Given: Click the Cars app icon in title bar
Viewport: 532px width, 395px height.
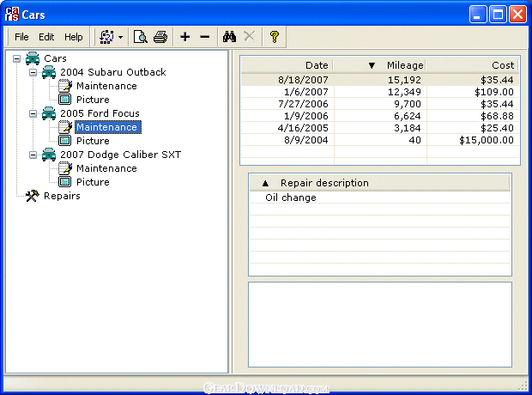Looking at the screenshot, I should [11, 15].
